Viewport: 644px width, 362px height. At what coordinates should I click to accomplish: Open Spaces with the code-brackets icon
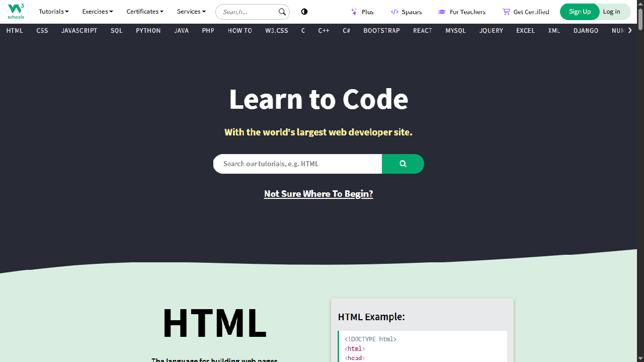406,12
